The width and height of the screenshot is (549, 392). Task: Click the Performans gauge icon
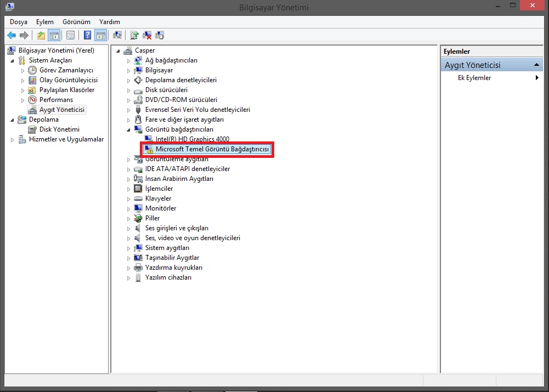click(x=32, y=100)
